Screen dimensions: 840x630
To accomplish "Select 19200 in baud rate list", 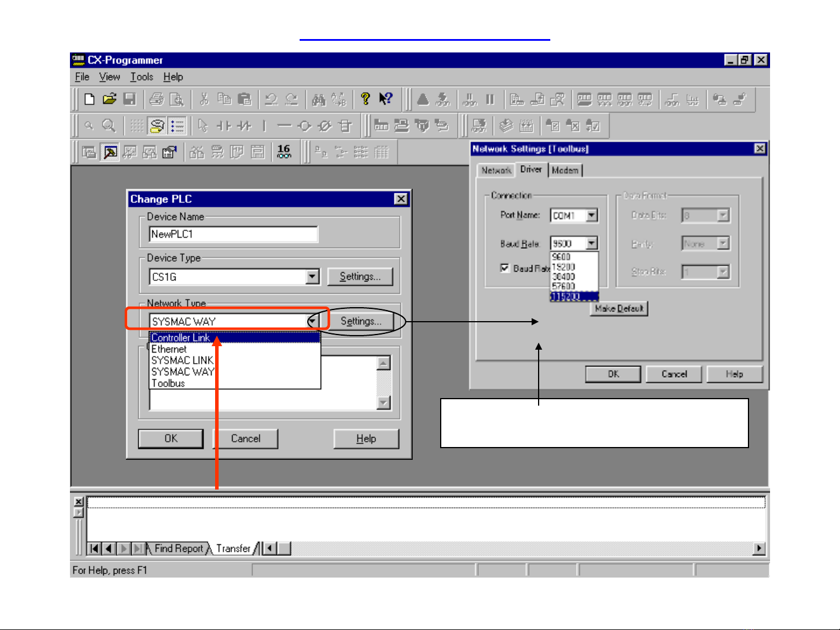I will point(574,267).
